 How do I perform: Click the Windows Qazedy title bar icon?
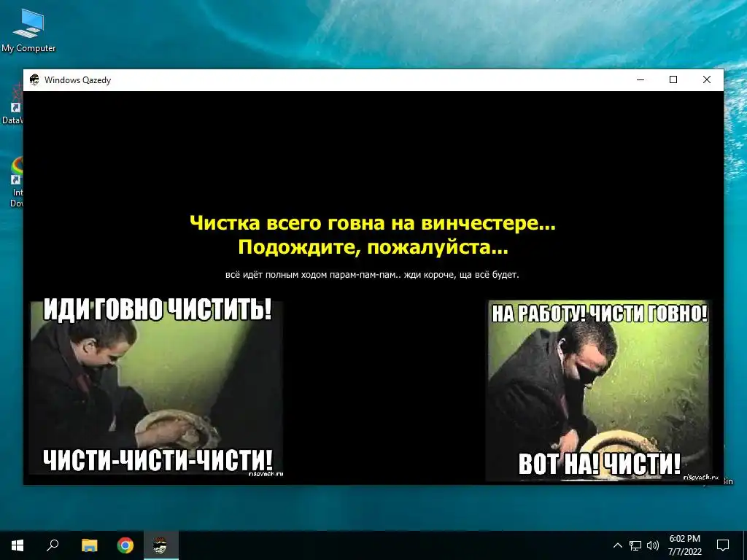tap(34, 79)
